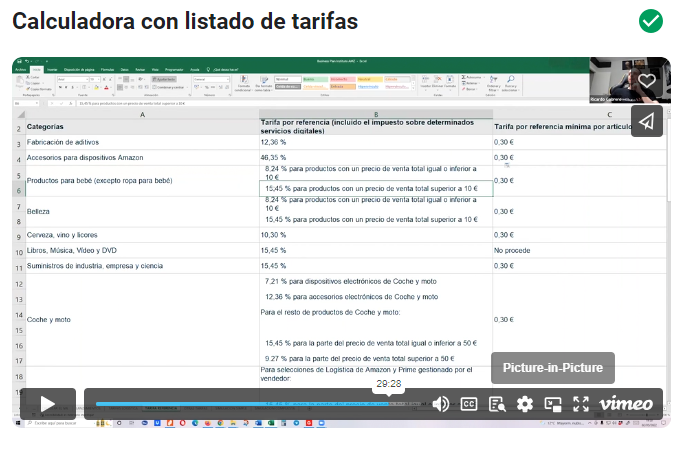This screenshot has width=691, height=451.
Task: Share the video with the paper plane icon
Action: 646,121
